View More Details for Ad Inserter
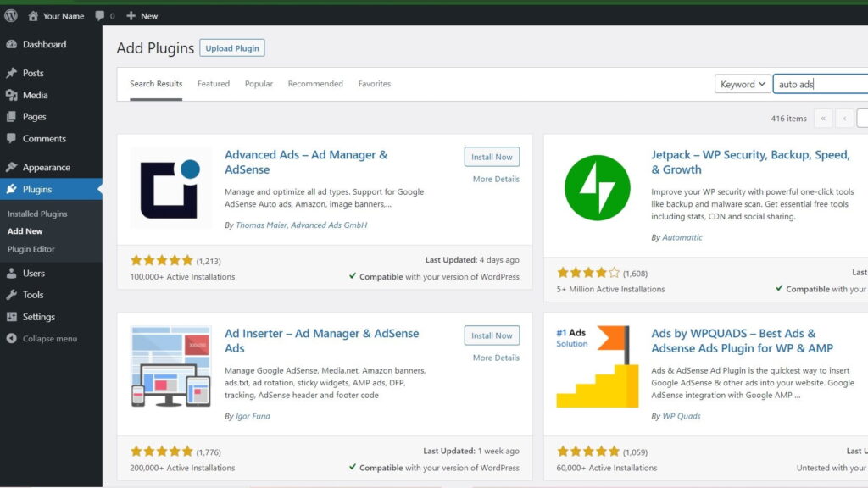Viewport: 868px width, 488px height. 496,358
